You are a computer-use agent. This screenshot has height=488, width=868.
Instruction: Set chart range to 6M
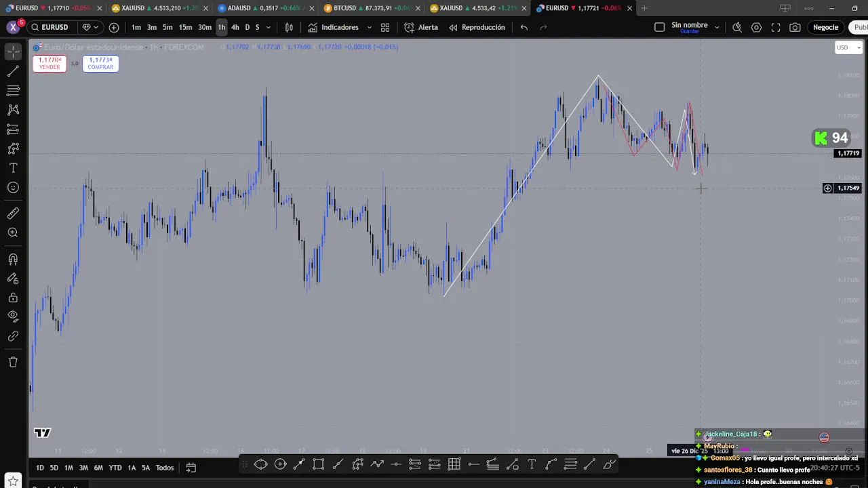pos(98,468)
